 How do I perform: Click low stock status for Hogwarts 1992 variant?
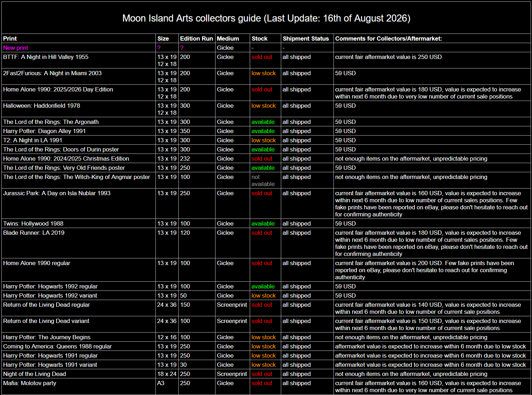coord(264,295)
